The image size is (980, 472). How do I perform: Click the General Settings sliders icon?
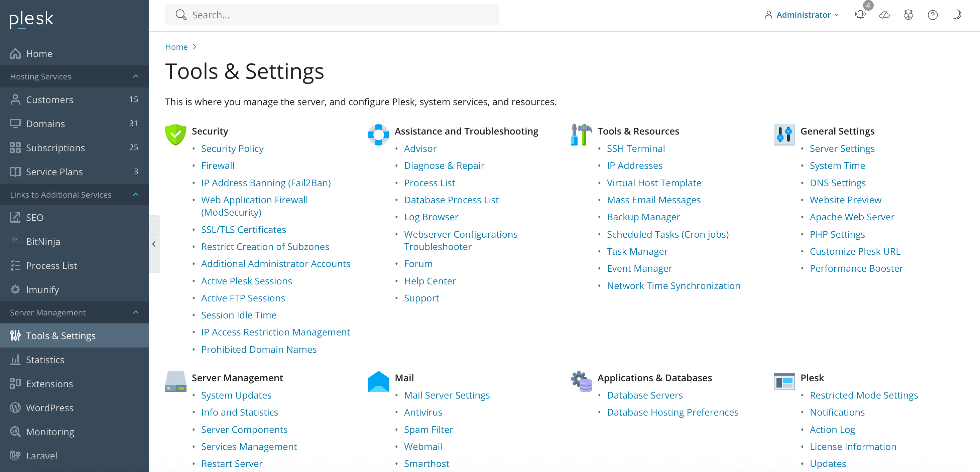point(784,135)
